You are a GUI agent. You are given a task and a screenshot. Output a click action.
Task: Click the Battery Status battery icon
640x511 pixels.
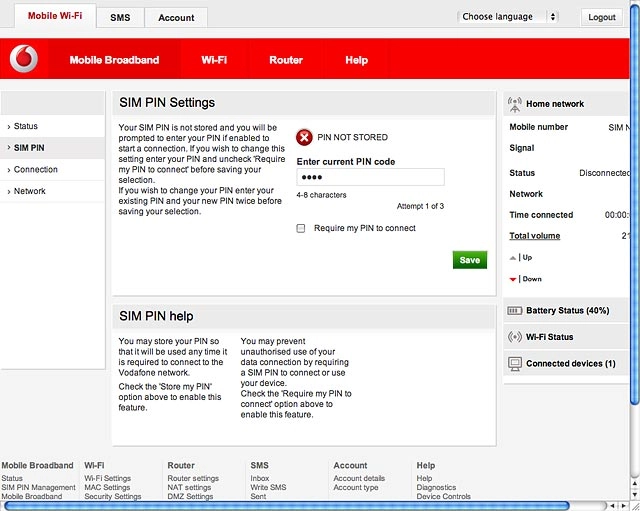point(514,311)
